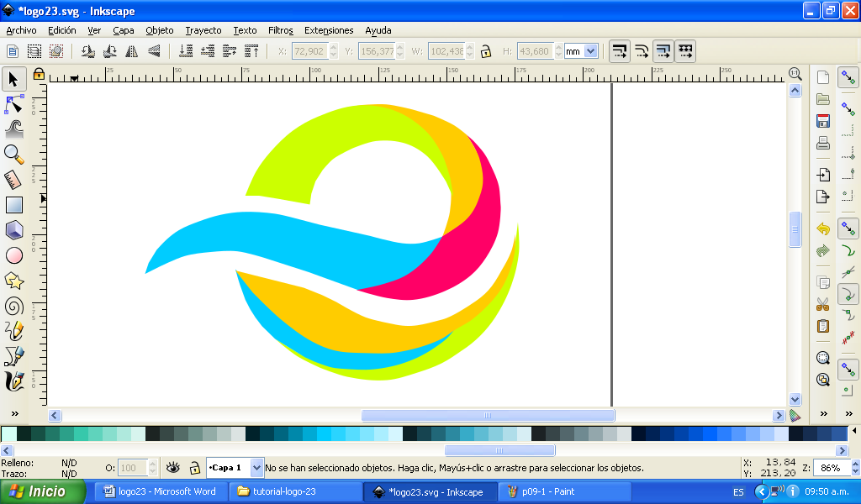The height and width of the screenshot is (504, 861).
Task: Toggle move gradients with object
Action: [x=663, y=51]
